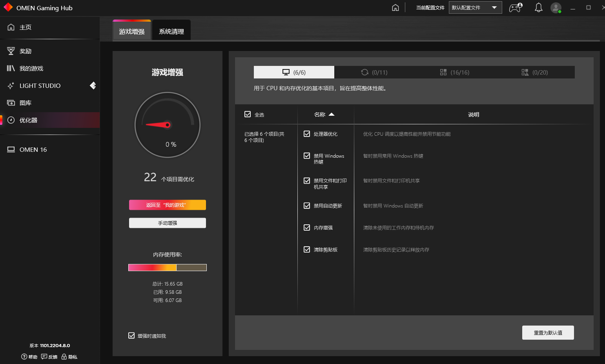Click 已选择 6 个项目 status text
This screenshot has width=605, height=364.
tap(264, 137)
